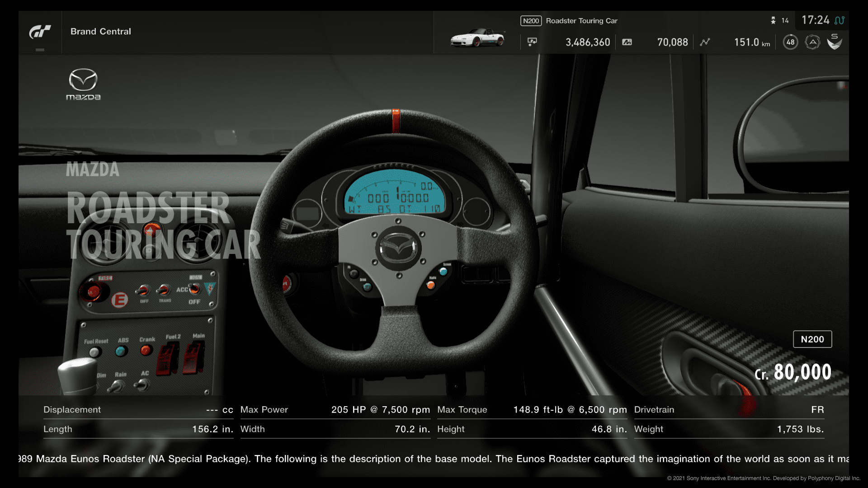This screenshot has height=488, width=868.
Task: Click the N200 badge above the price
Action: tap(812, 339)
